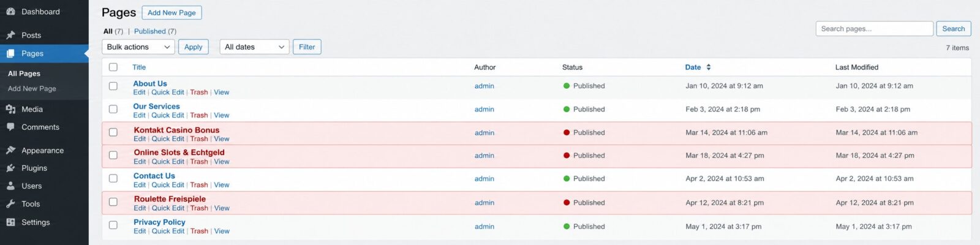Screen dimensions: 980x245
Task: Click the admin author link for Roulette Freispiele
Action: click(484, 203)
